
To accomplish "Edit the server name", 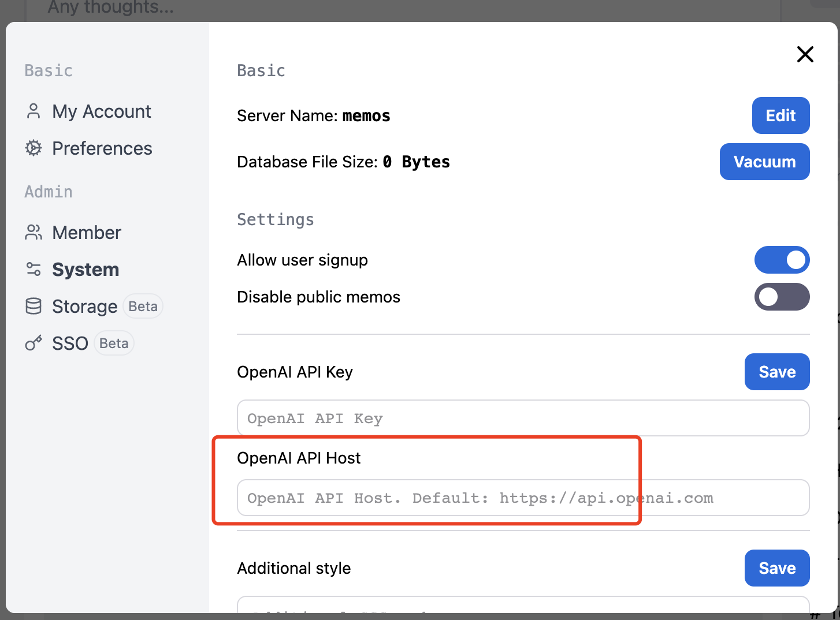I will point(780,115).
